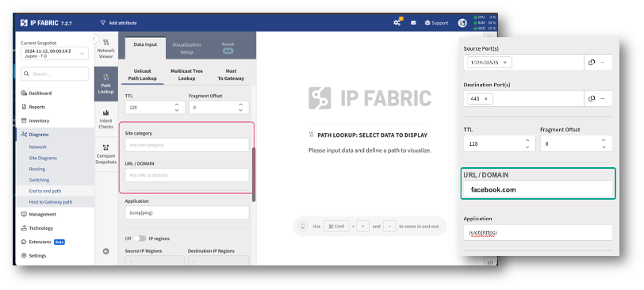Click the Settings gear icon in sidebar

[x=24, y=256]
